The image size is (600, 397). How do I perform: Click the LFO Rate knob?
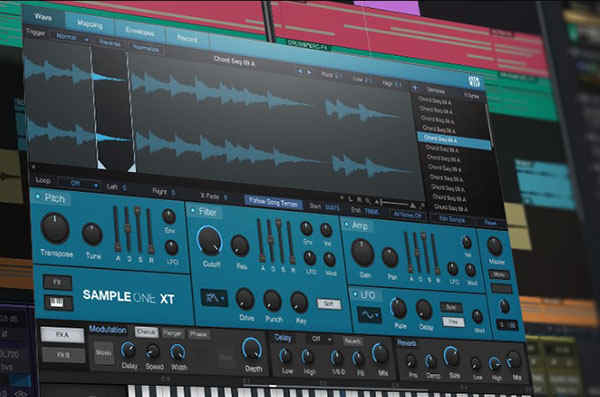[399, 308]
